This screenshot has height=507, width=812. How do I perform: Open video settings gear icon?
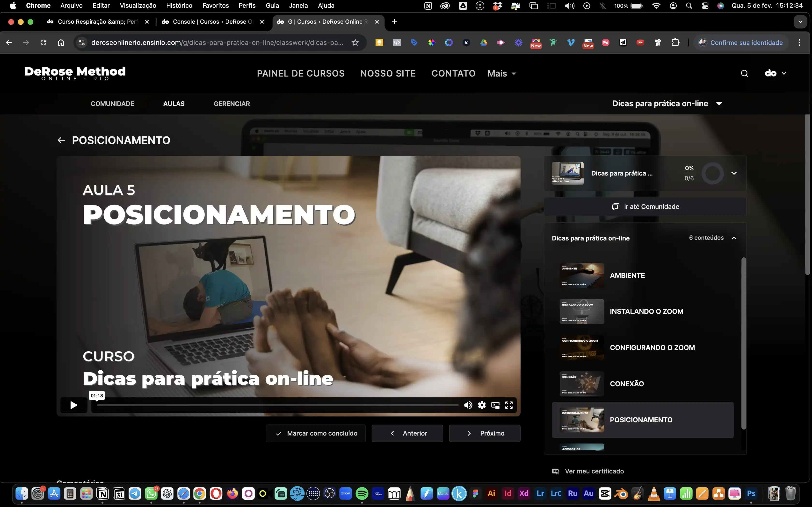click(x=482, y=405)
